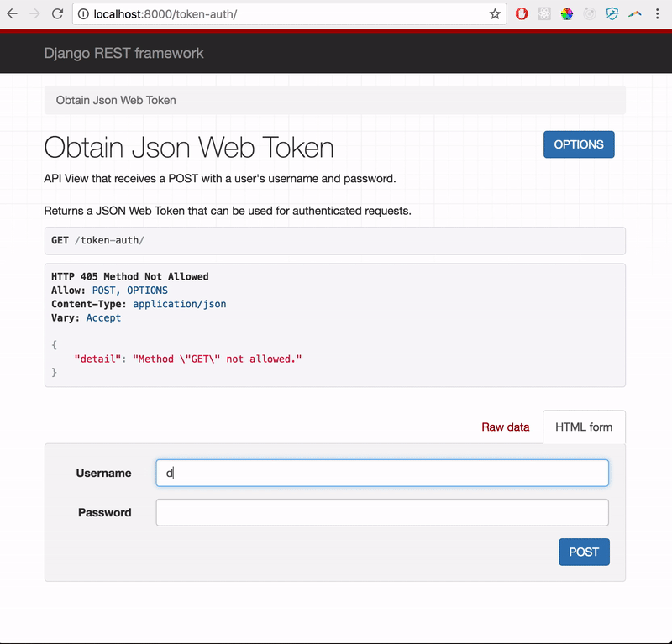The image size is (672, 644).
Task: Focus the address bar showing localhost:8000/token-auth/
Action: [289, 14]
